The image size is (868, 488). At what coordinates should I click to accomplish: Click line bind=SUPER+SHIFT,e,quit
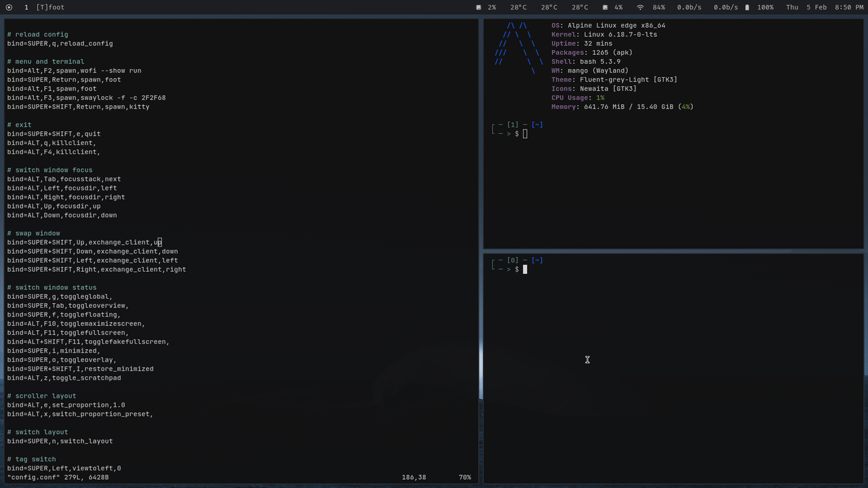click(54, 134)
